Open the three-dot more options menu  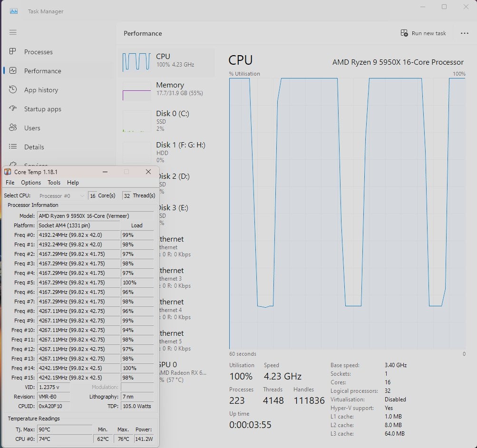click(x=464, y=33)
